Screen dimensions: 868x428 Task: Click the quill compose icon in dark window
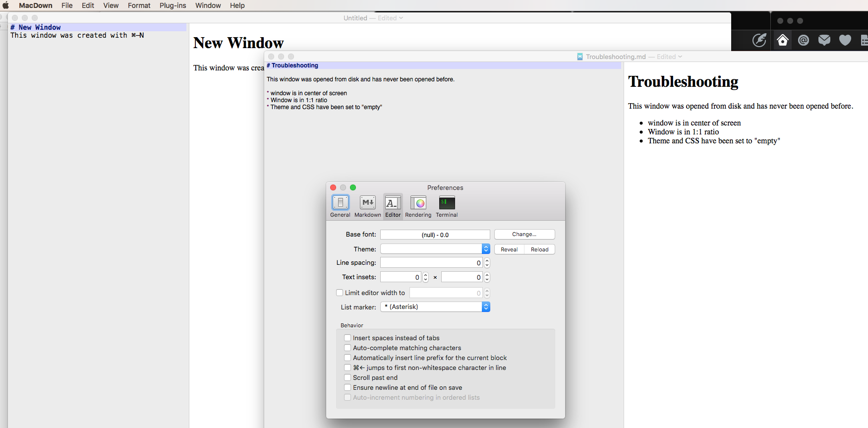coord(759,40)
